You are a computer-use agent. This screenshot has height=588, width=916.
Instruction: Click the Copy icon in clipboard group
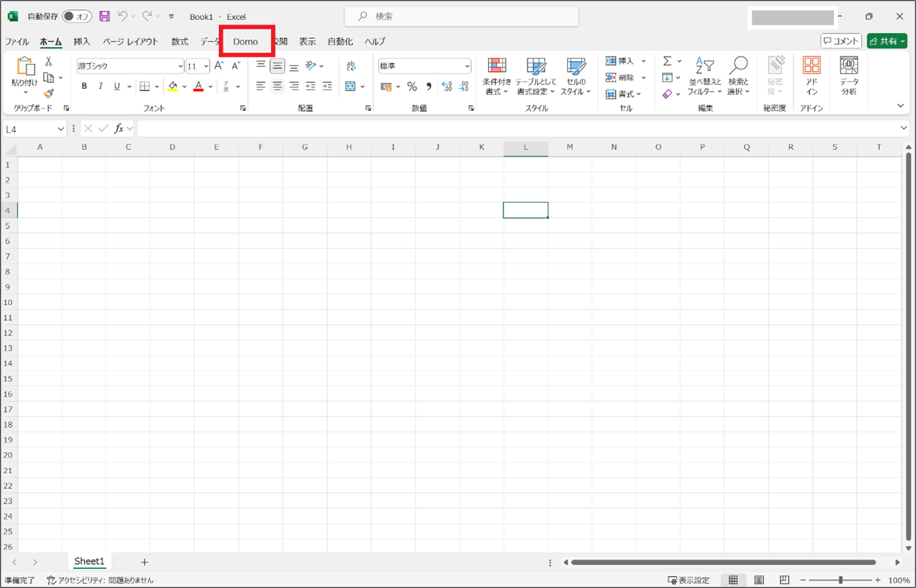pos(49,77)
